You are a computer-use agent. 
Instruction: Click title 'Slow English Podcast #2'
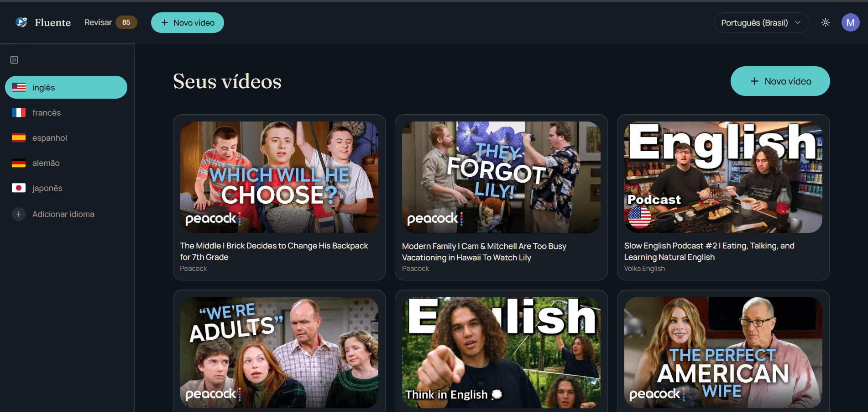click(x=709, y=251)
